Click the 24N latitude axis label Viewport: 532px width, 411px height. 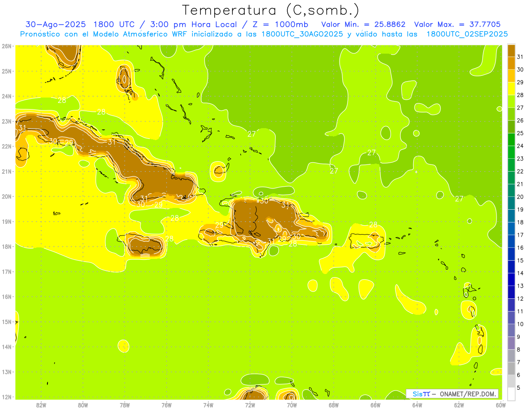[7, 96]
